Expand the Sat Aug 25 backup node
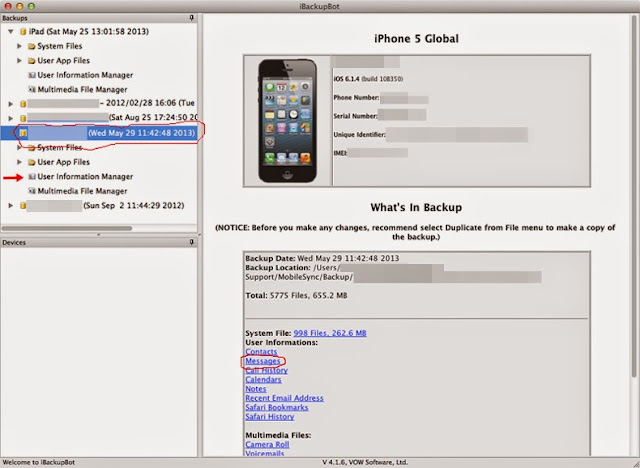The width and height of the screenshot is (640, 468). pyautogui.click(x=11, y=118)
